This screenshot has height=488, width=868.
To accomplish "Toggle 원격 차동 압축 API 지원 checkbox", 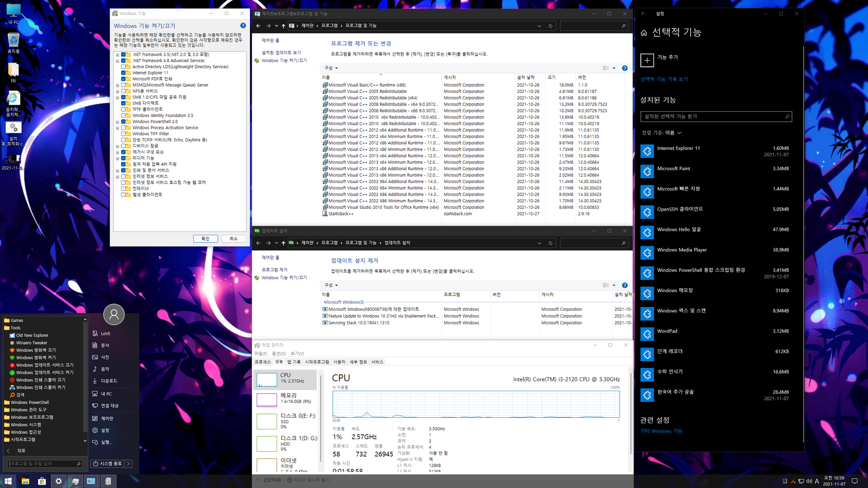I will pyautogui.click(x=123, y=164).
